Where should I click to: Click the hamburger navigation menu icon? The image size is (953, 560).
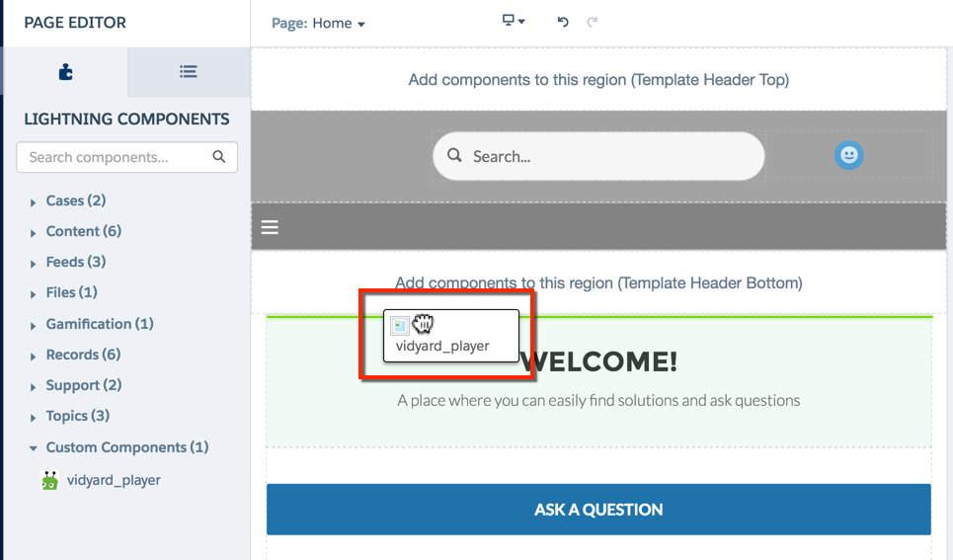pyautogui.click(x=270, y=228)
